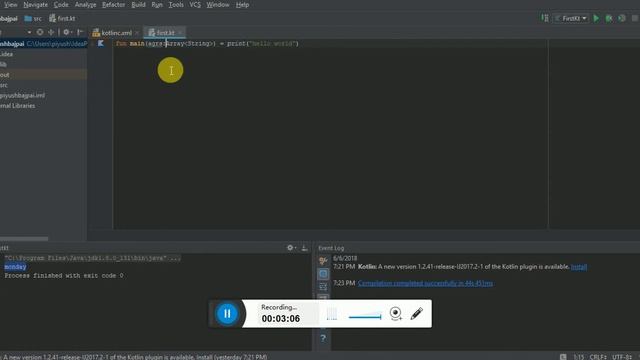
Task: Click the hide Run panel icon
Action: point(304,248)
